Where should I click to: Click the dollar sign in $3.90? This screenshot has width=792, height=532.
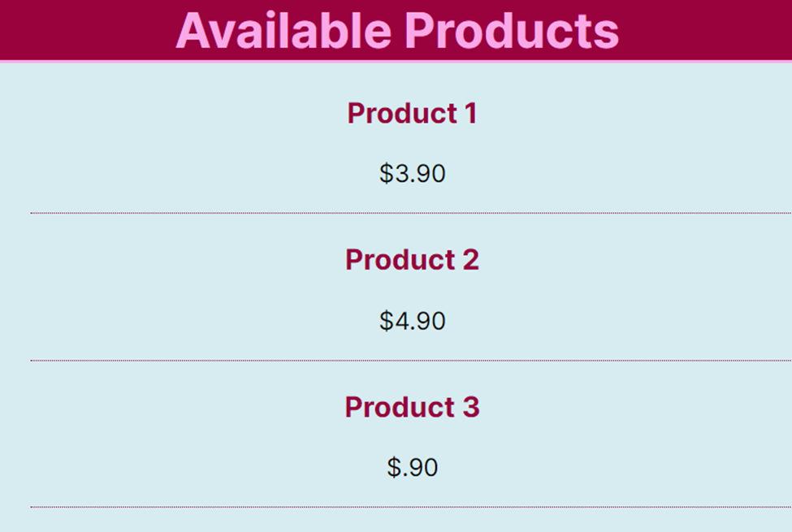tap(386, 173)
